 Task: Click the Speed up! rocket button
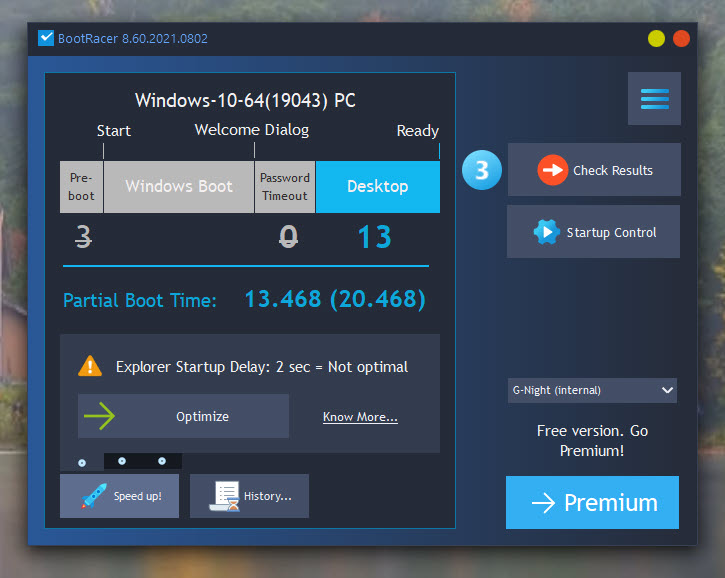pyautogui.click(x=119, y=496)
